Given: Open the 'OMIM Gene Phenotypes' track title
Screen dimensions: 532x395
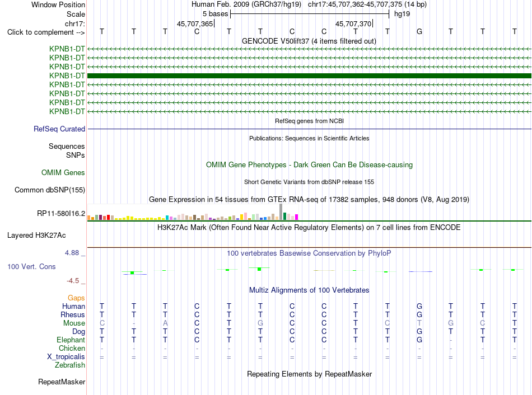Looking at the screenshot, I should click(x=310, y=165).
